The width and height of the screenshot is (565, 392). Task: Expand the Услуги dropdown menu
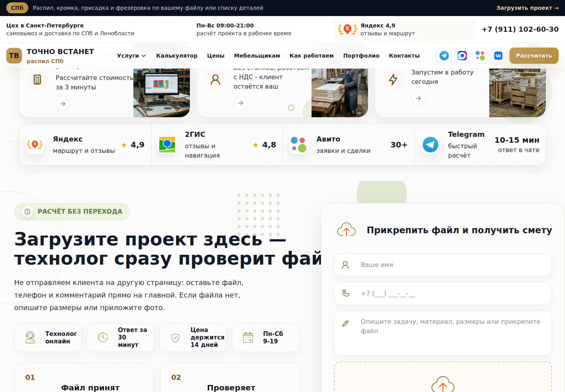pyautogui.click(x=131, y=56)
